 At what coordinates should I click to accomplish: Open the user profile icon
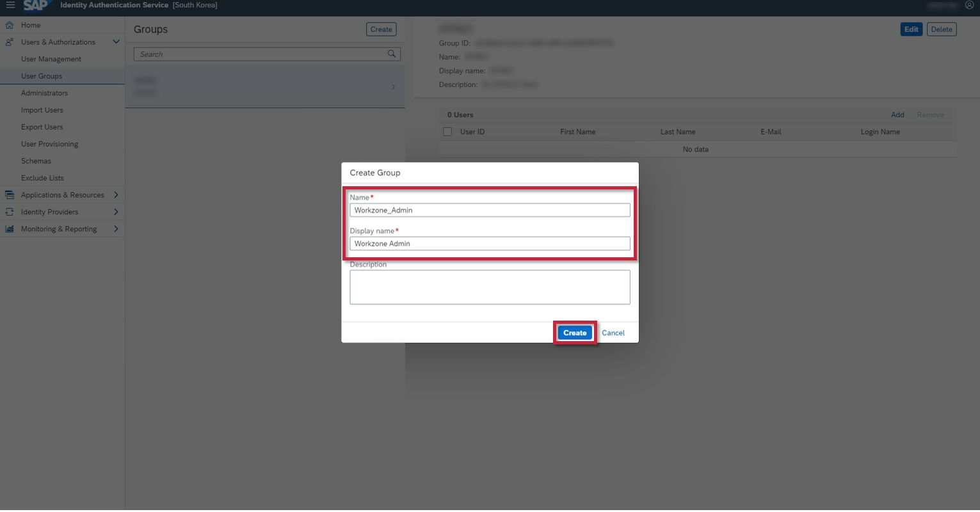(x=969, y=5)
